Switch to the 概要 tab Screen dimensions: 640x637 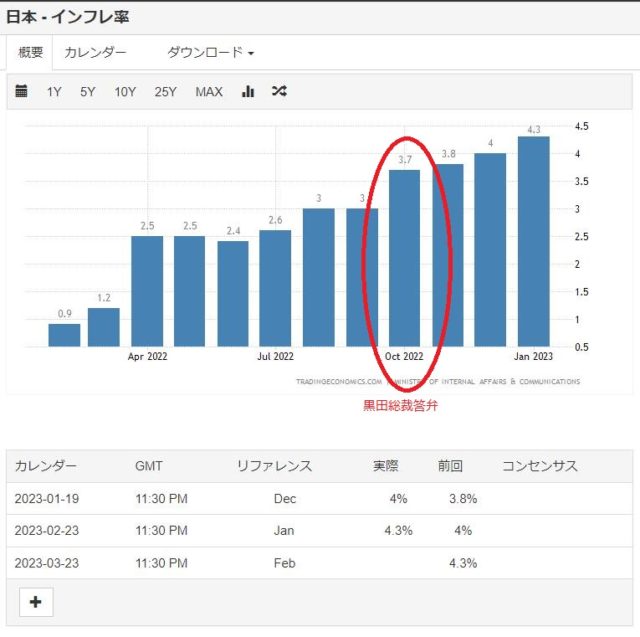[x=31, y=52]
